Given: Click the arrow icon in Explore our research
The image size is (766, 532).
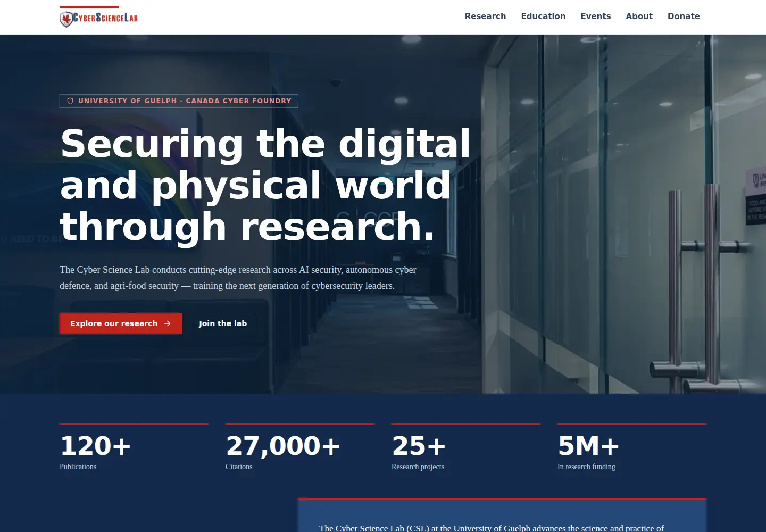Looking at the screenshot, I should pos(167,323).
